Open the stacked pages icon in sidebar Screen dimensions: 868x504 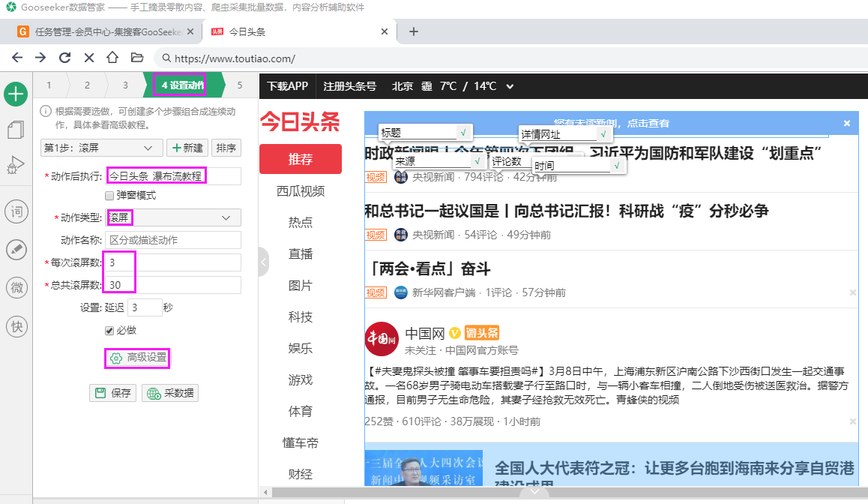[16, 130]
